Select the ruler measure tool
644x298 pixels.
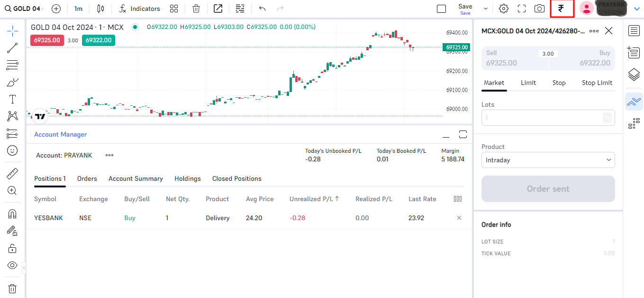(12, 174)
